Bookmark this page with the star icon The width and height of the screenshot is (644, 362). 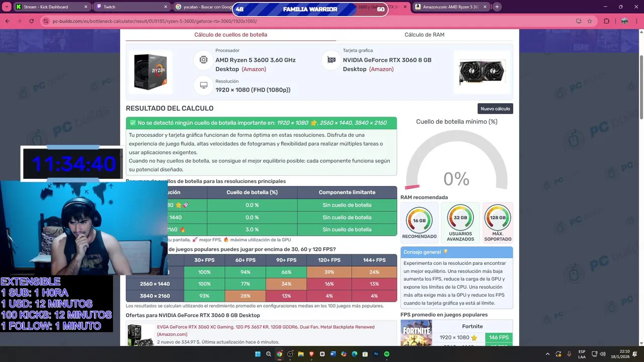[590, 21]
